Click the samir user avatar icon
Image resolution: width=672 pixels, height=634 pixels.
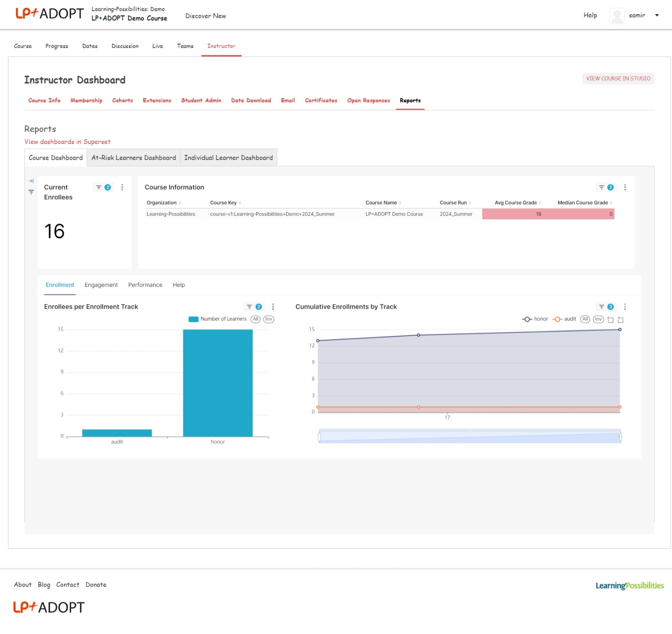pyautogui.click(x=616, y=16)
